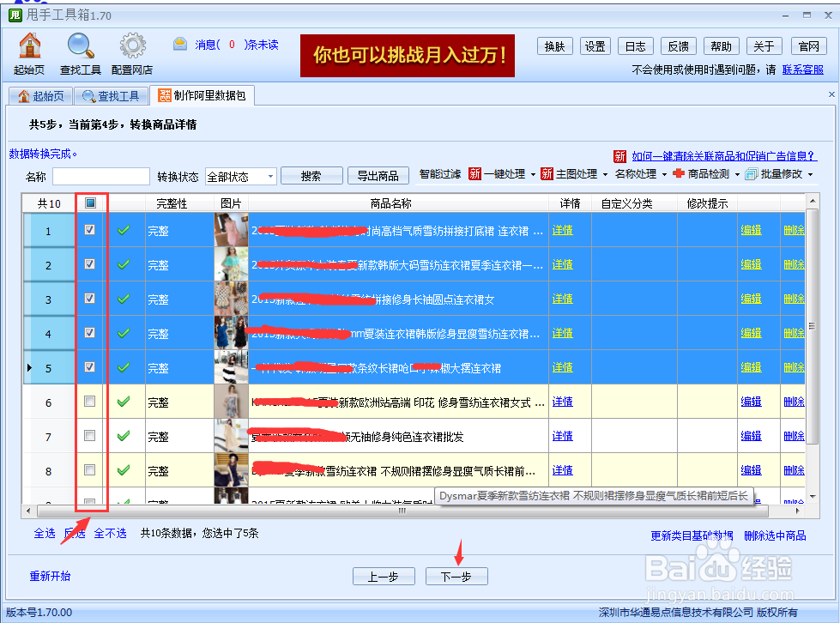Click the 下一步 next step button
This screenshot has height=623, width=840.
(456, 576)
